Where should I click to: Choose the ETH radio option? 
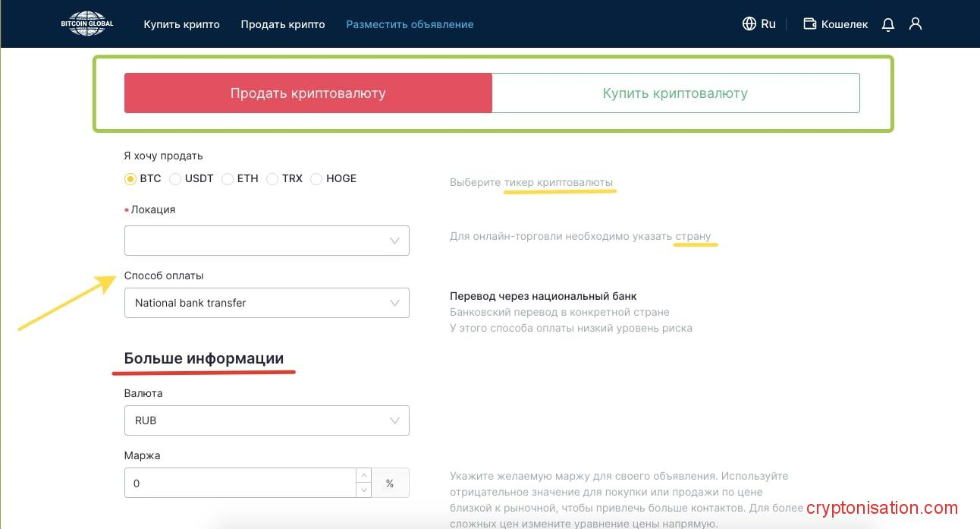pos(228,179)
